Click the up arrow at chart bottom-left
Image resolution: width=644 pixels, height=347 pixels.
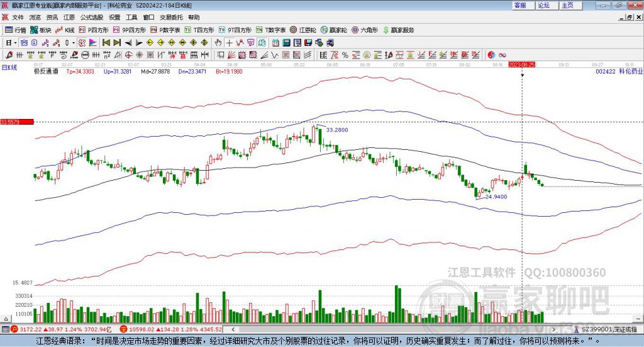[x=6, y=319]
